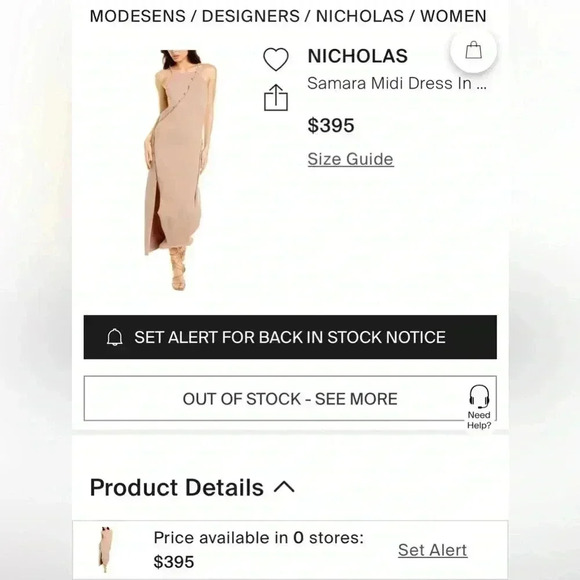Open the Size Guide link

pyautogui.click(x=350, y=159)
